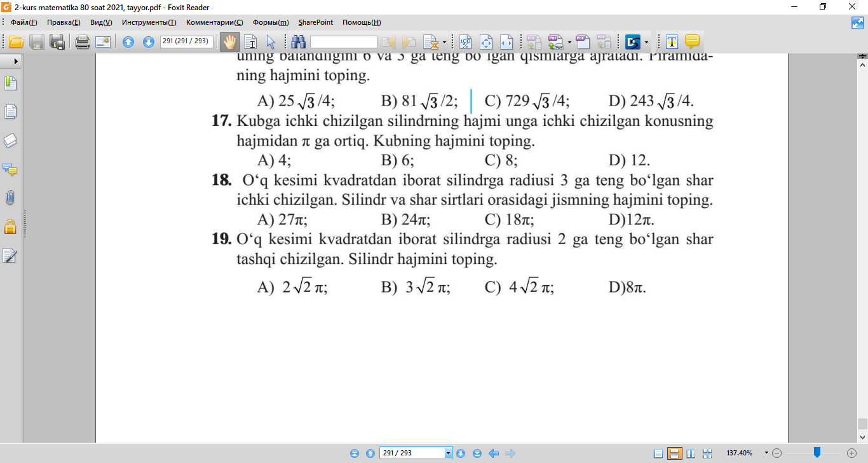
Task: Switch to Single Page view mode
Action: [658, 453]
